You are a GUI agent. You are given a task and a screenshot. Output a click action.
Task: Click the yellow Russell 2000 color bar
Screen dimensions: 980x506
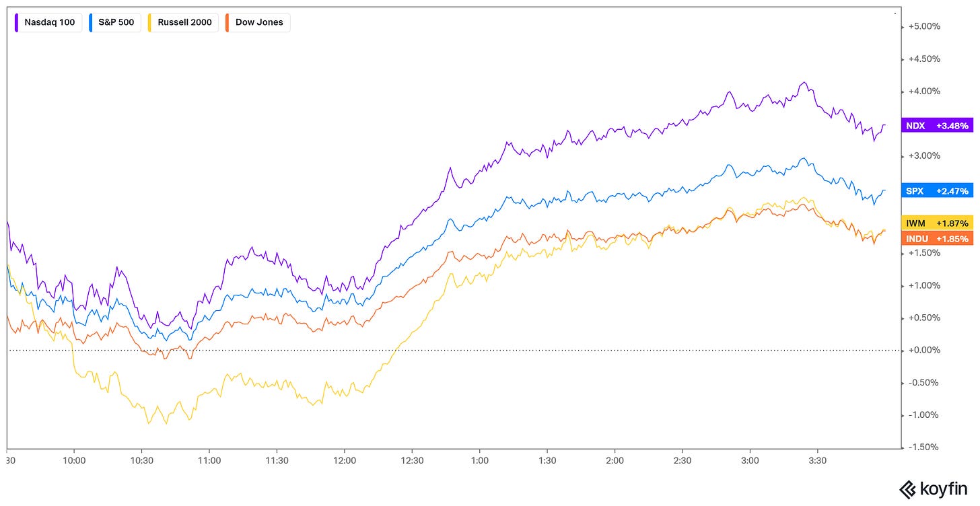(x=151, y=22)
